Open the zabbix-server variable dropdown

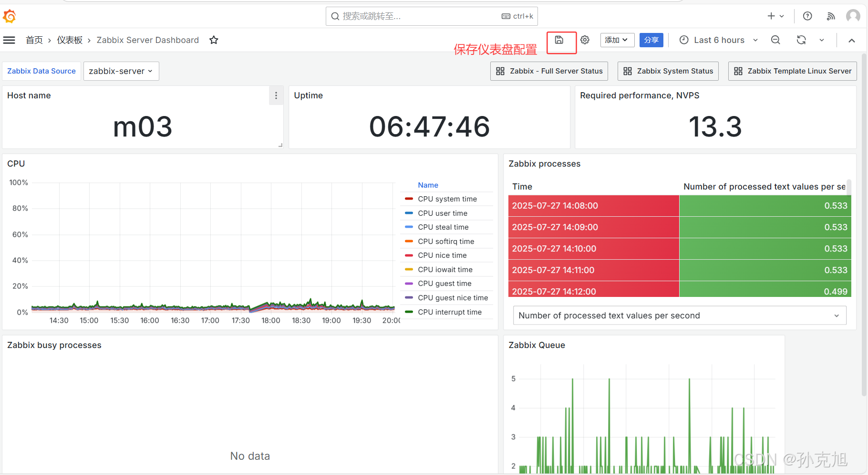[121, 71]
